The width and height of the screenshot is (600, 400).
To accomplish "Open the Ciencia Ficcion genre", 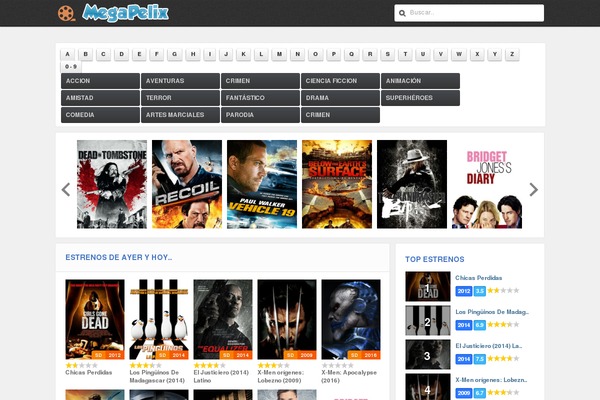I will pyautogui.click(x=340, y=81).
